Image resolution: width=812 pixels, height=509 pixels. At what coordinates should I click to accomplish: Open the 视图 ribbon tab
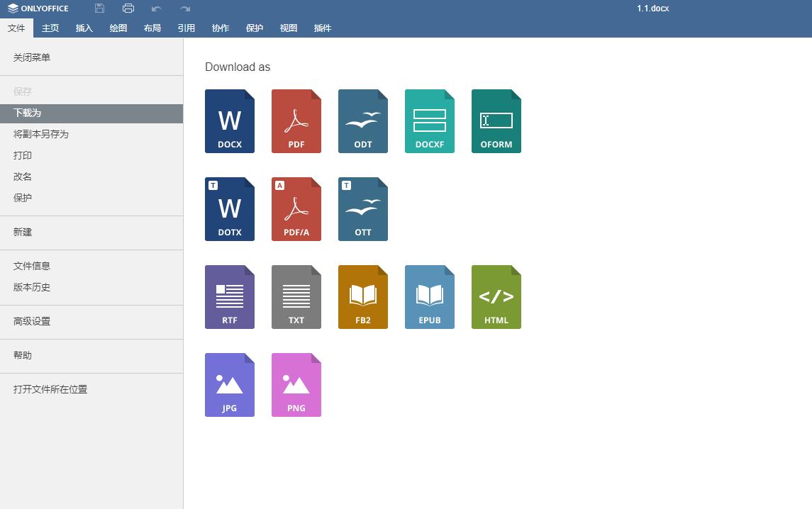(x=288, y=28)
